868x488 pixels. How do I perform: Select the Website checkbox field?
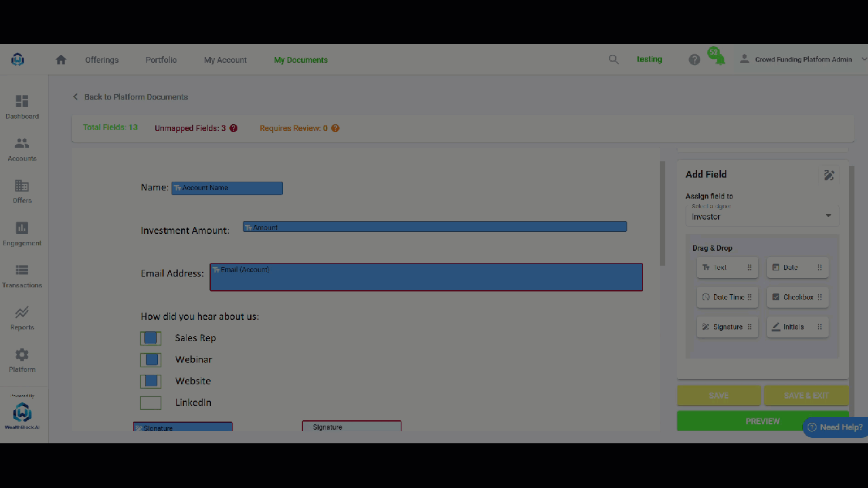pos(151,382)
